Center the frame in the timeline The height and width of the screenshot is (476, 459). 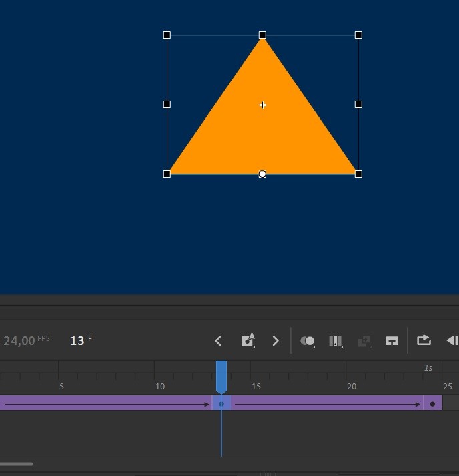pos(392,341)
